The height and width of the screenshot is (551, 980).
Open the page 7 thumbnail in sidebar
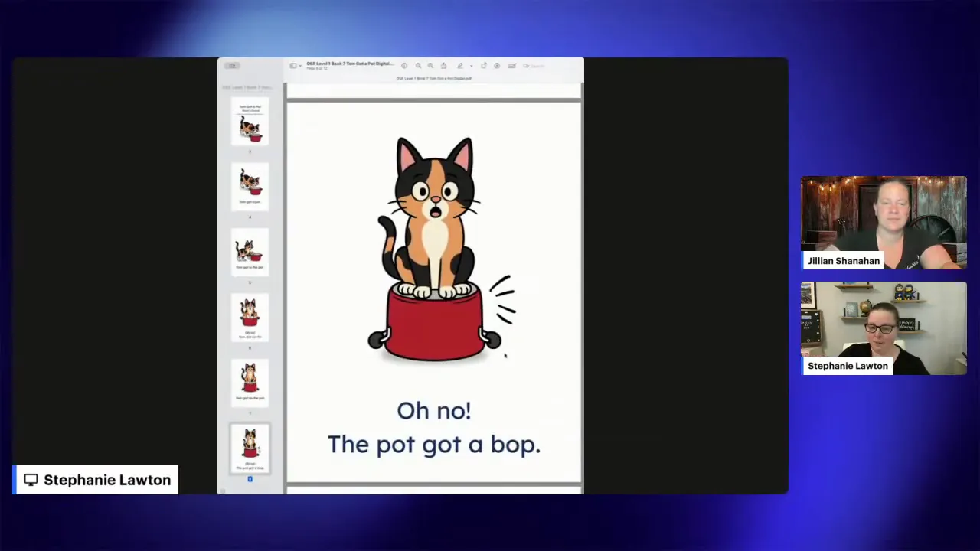point(250,382)
